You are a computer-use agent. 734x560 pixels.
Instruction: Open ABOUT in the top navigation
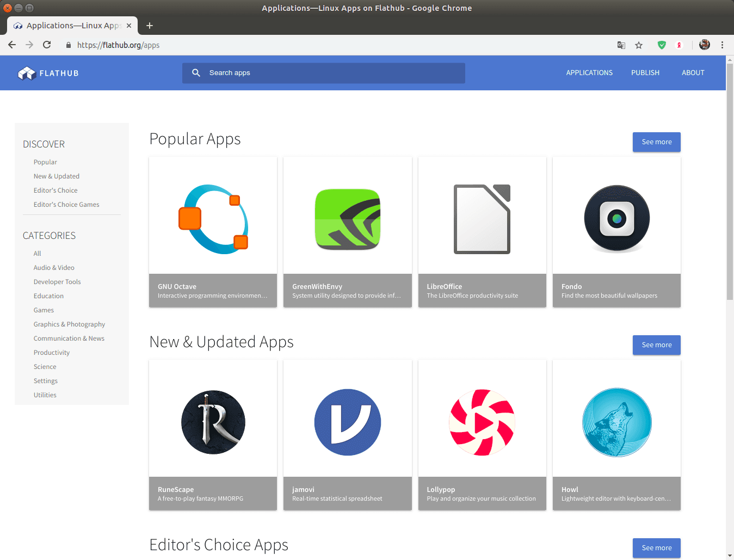[693, 73]
